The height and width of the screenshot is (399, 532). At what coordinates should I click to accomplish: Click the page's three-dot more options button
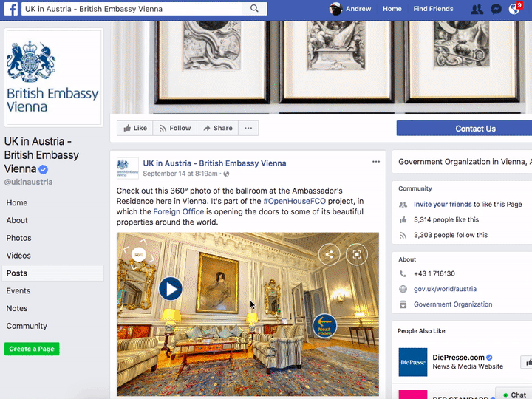click(x=248, y=129)
